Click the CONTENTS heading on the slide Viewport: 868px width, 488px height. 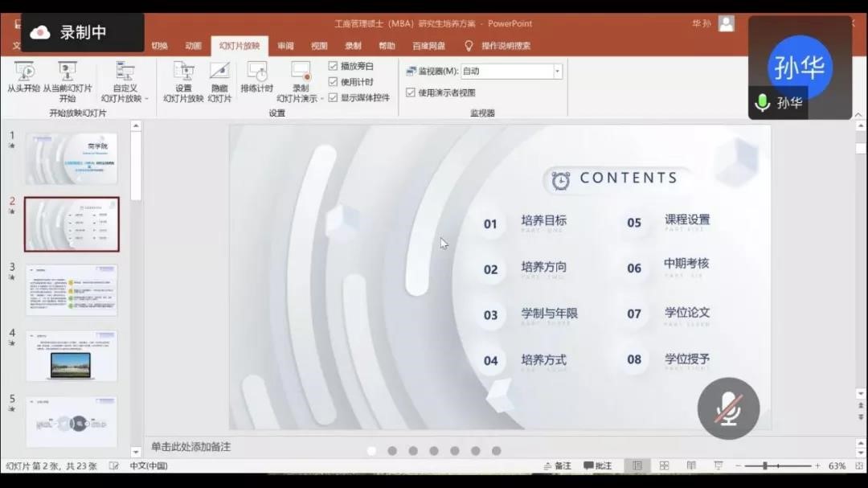[628, 178]
